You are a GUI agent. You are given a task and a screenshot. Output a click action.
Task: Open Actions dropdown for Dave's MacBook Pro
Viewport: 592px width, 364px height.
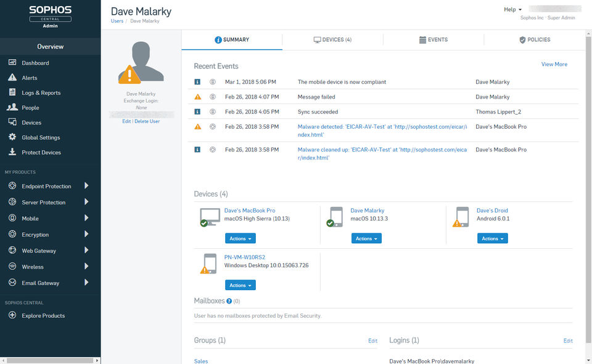pos(240,238)
